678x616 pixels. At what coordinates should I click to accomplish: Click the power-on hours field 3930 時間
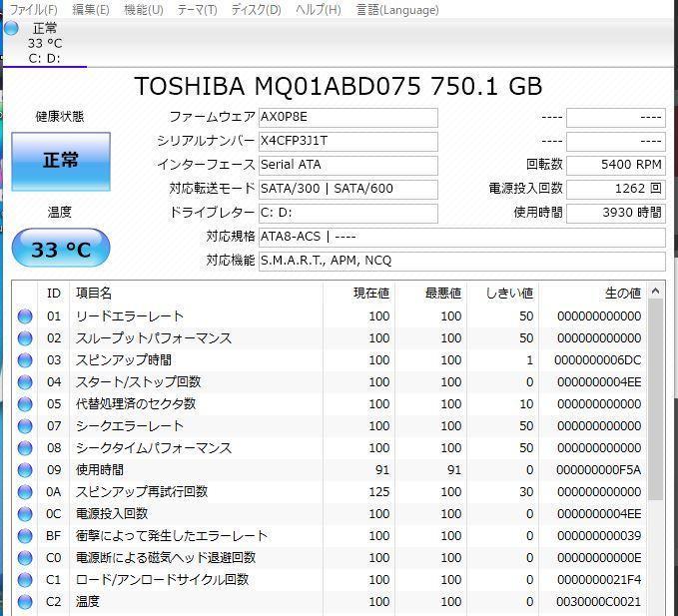click(616, 213)
